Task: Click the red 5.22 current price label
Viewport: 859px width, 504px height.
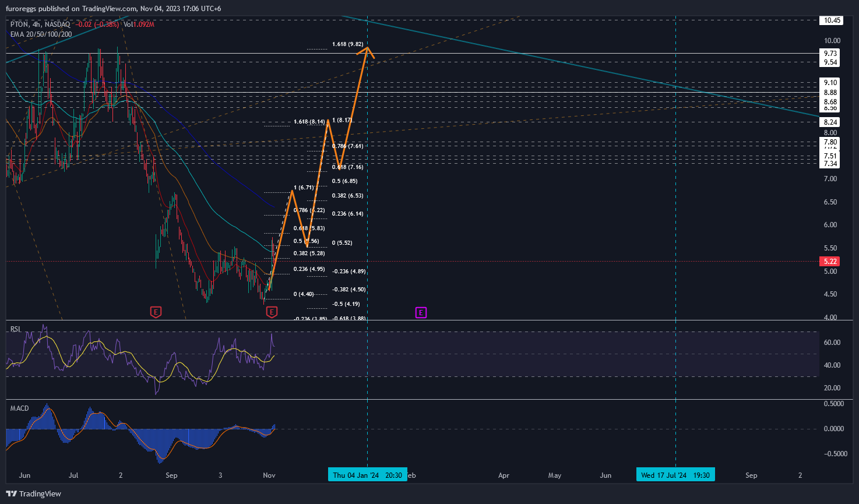Action: pyautogui.click(x=830, y=262)
